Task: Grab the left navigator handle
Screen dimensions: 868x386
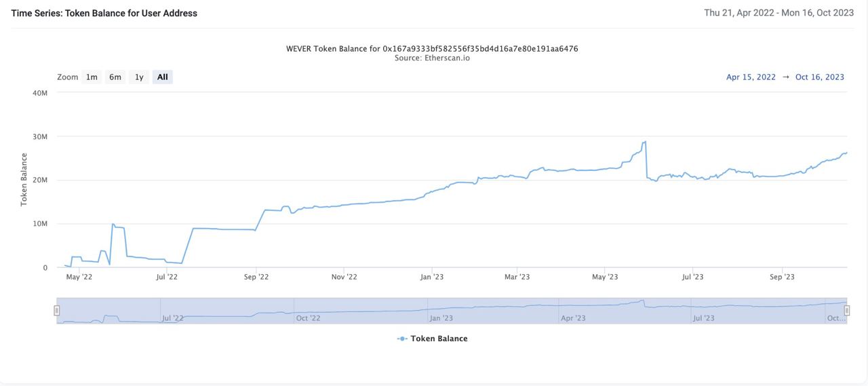Action: tap(57, 311)
